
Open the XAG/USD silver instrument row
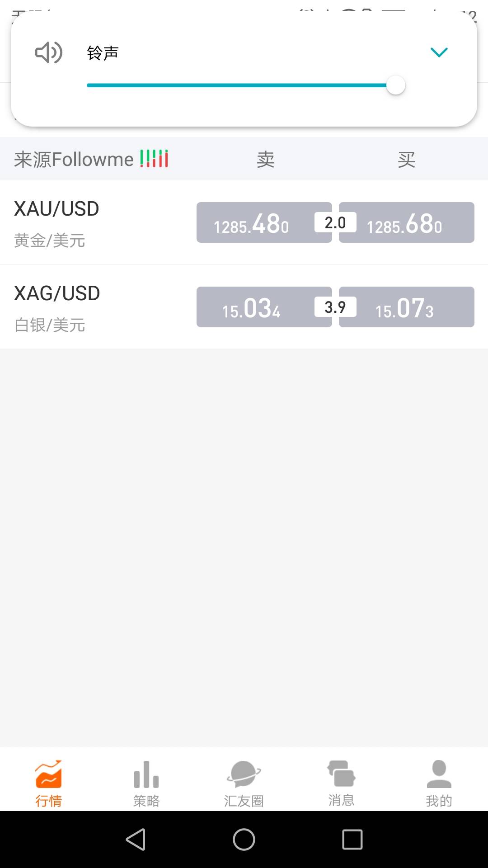(x=244, y=307)
